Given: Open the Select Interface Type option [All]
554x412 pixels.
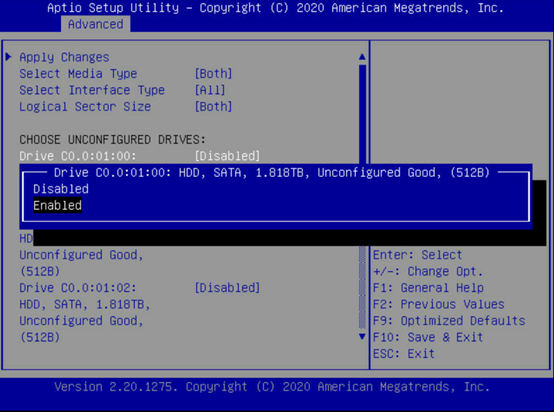Looking at the screenshot, I should pyautogui.click(x=210, y=90).
